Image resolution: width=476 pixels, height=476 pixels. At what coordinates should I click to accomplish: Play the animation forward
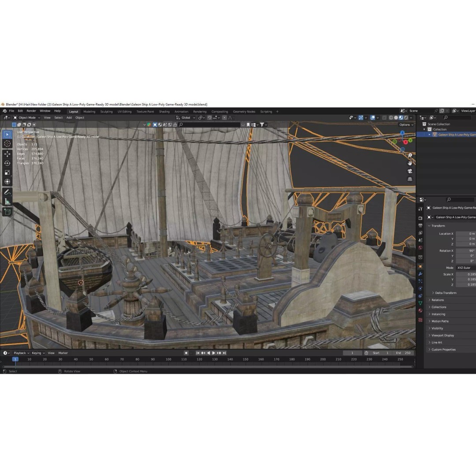[214, 353]
